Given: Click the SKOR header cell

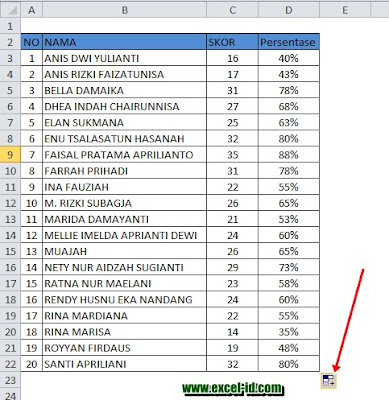Looking at the screenshot, I should pos(232,42).
